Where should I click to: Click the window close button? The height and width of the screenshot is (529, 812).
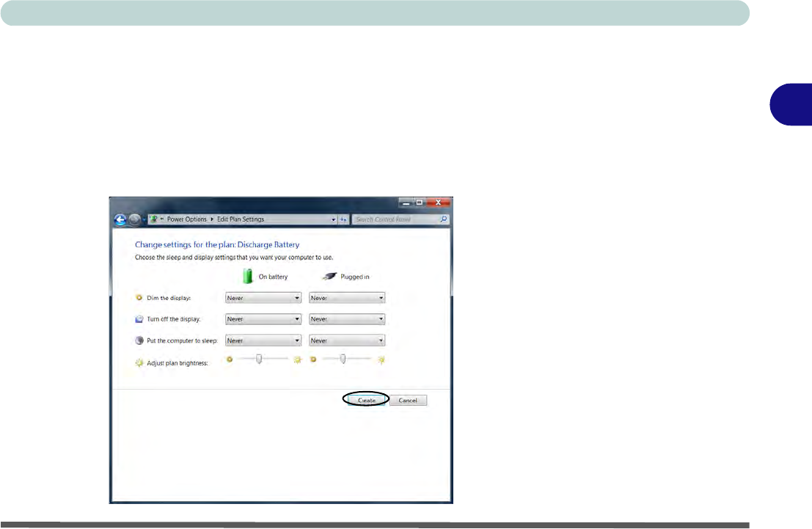(x=439, y=203)
